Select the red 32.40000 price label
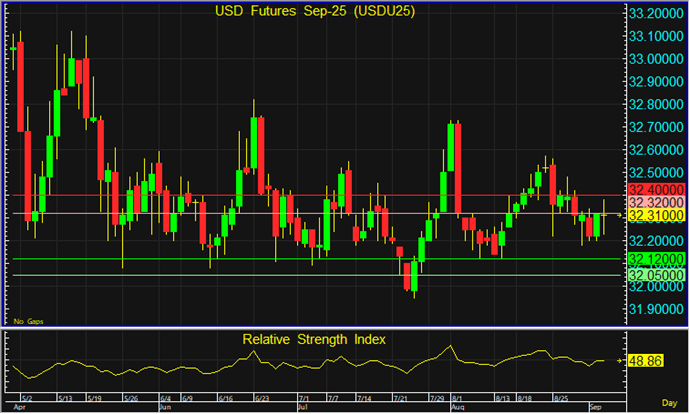Image resolution: width=690 pixels, height=414 pixels. [x=654, y=189]
